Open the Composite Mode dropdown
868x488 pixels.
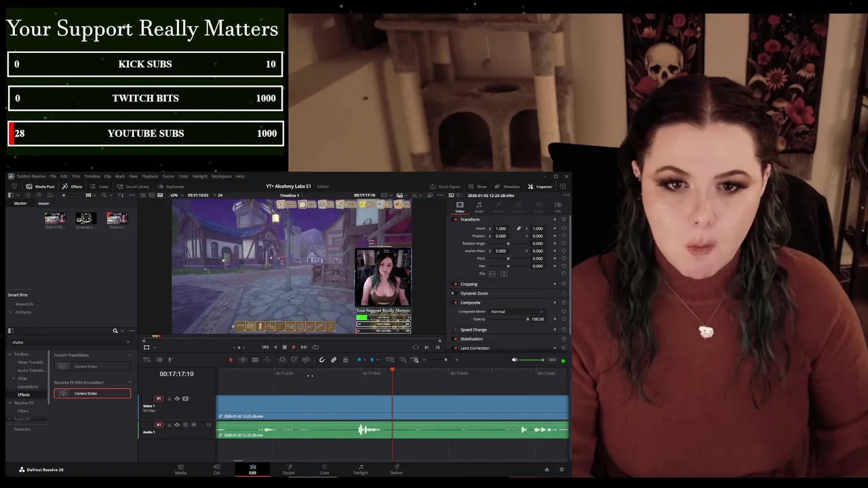[517, 312]
